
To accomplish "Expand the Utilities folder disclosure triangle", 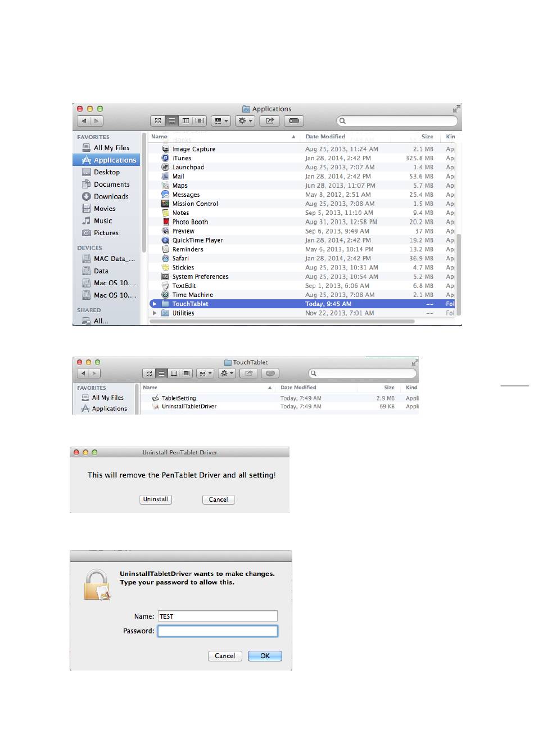I will pos(155,313).
